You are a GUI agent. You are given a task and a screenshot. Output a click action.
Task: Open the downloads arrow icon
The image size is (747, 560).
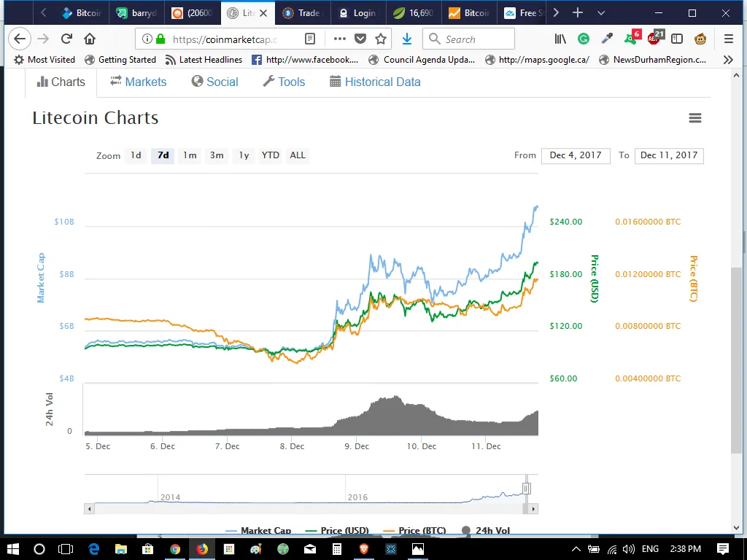407,39
